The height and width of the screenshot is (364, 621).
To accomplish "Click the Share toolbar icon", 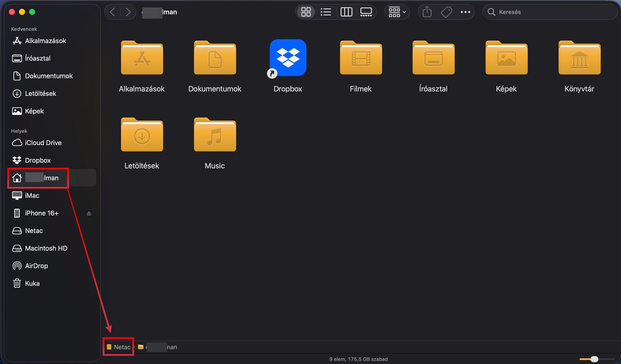I will coord(427,12).
